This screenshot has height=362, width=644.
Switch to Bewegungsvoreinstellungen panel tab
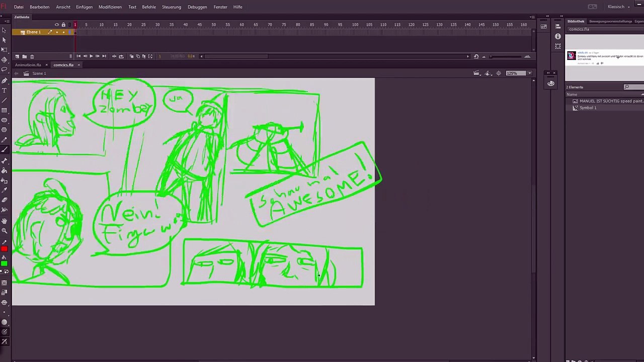tap(611, 22)
